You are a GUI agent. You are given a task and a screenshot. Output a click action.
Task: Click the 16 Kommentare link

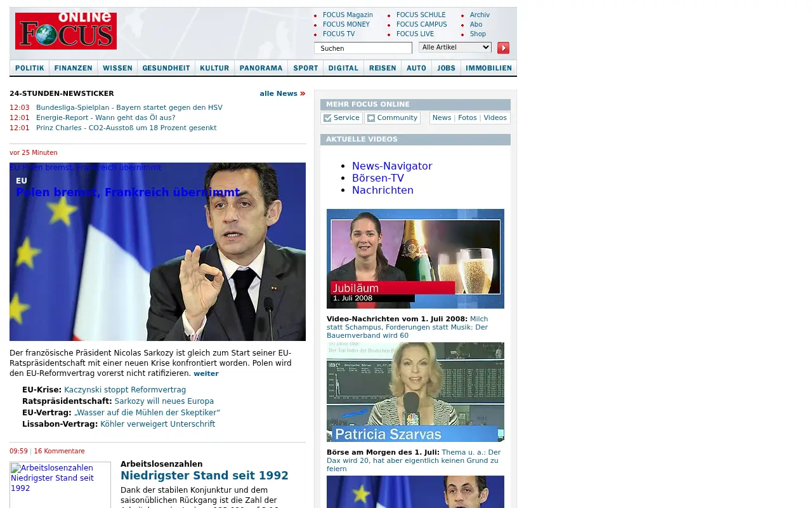tap(59, 451)
